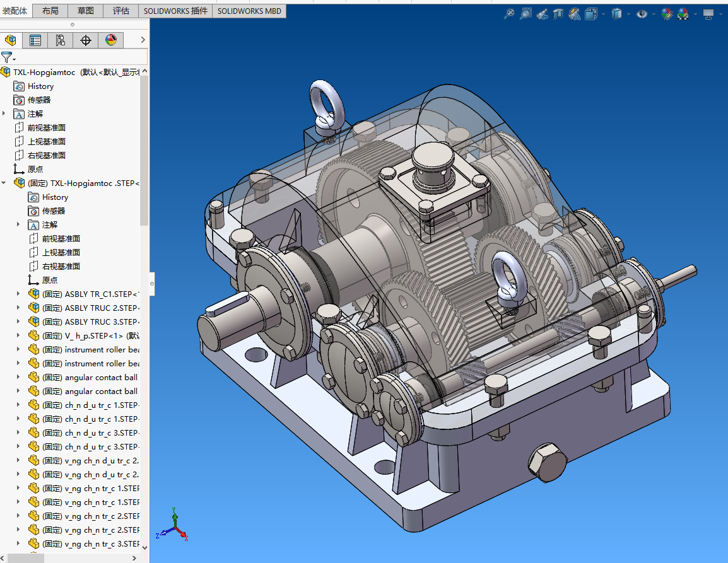Collapse the left panel using the handle

click(152, 284)
